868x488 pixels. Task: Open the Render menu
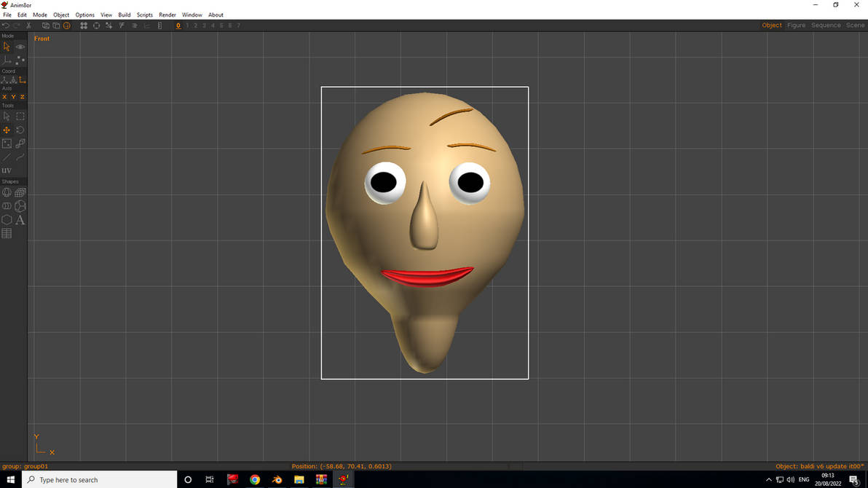pyautogui.click(x=167, y=15)
